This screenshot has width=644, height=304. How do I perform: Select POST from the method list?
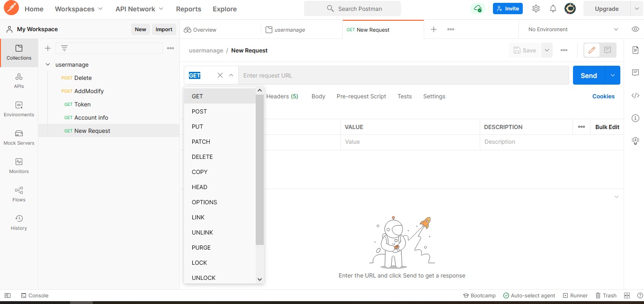click(x=220, y=111)
